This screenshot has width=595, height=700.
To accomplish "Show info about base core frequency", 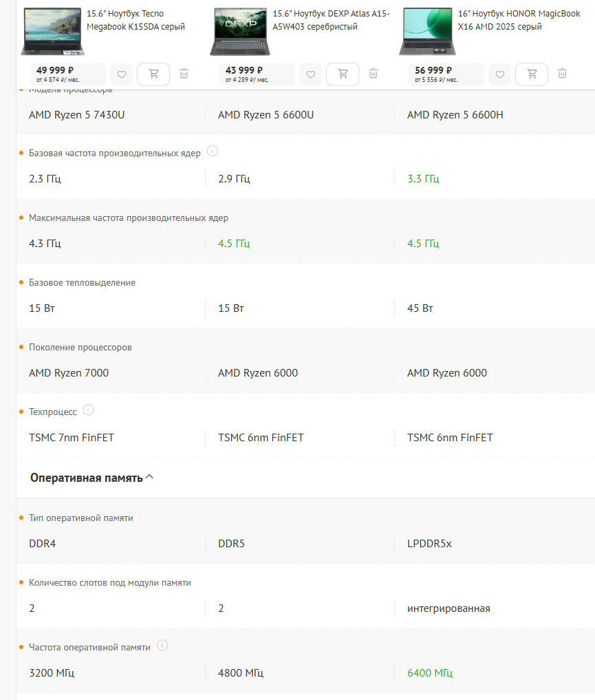I will click(x=213, y=151).
